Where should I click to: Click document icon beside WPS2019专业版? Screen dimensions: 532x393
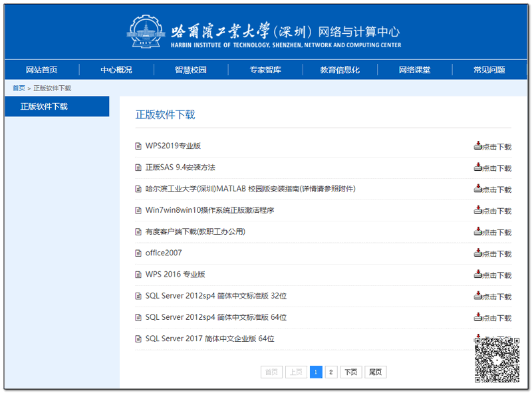point(138,146)
